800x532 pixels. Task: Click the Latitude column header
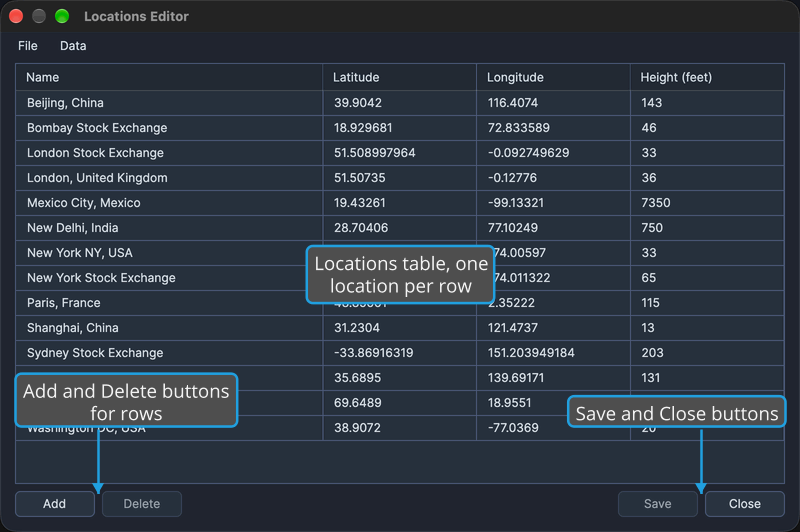click(399, 77)
